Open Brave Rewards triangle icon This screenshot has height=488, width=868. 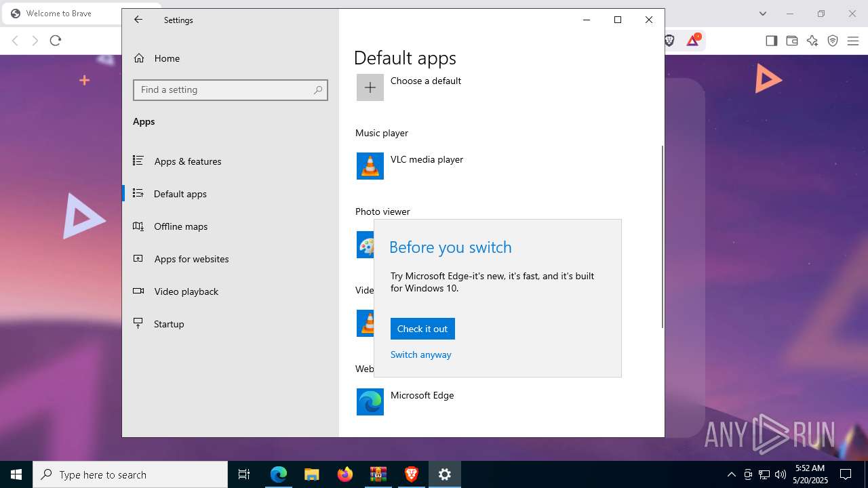click(x=693, y=41)
